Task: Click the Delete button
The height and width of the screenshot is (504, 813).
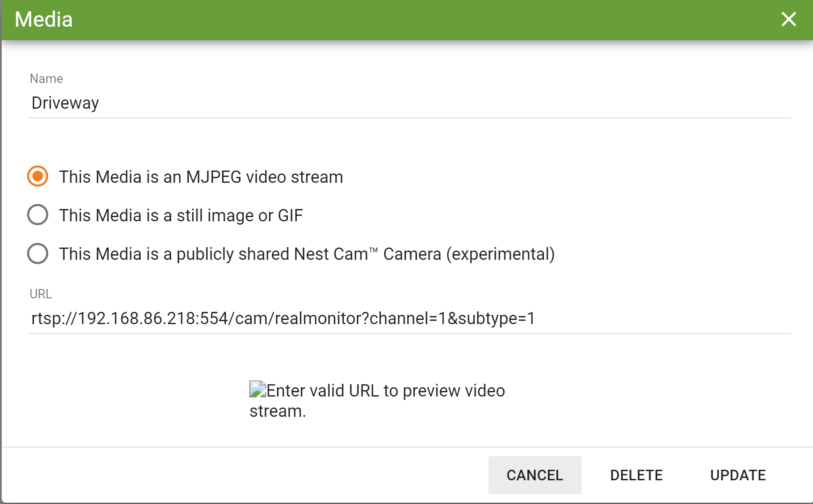Action: [636, 475]
